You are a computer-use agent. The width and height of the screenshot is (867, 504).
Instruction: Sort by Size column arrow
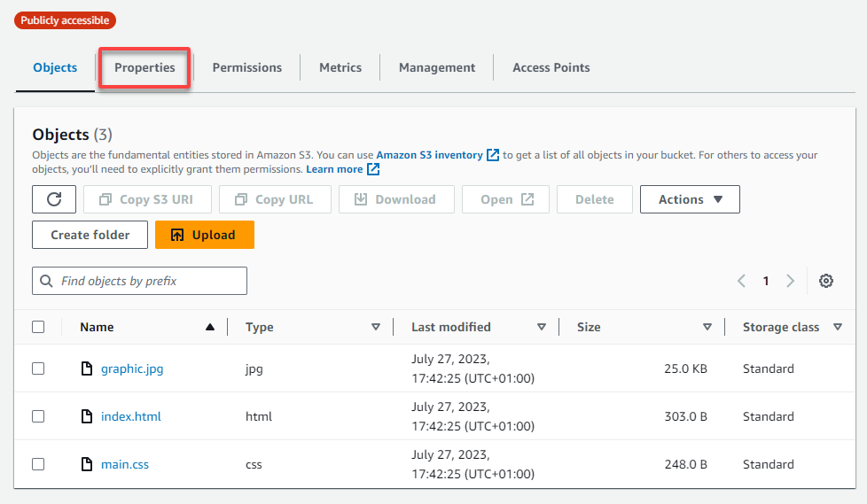[707, 327]
